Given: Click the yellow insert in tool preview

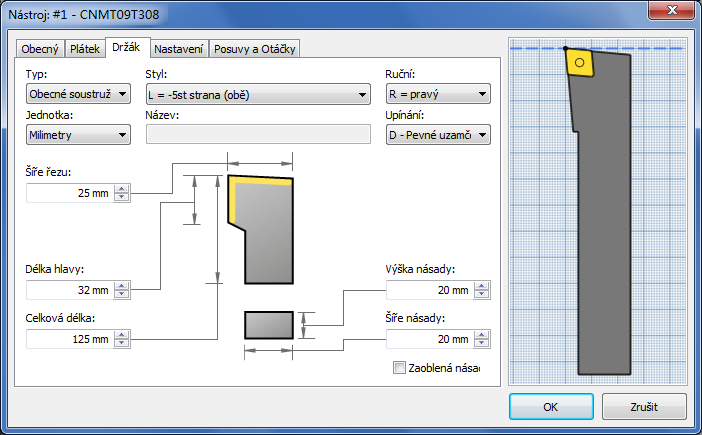Looking at the screenshot, I should [580, 63].
